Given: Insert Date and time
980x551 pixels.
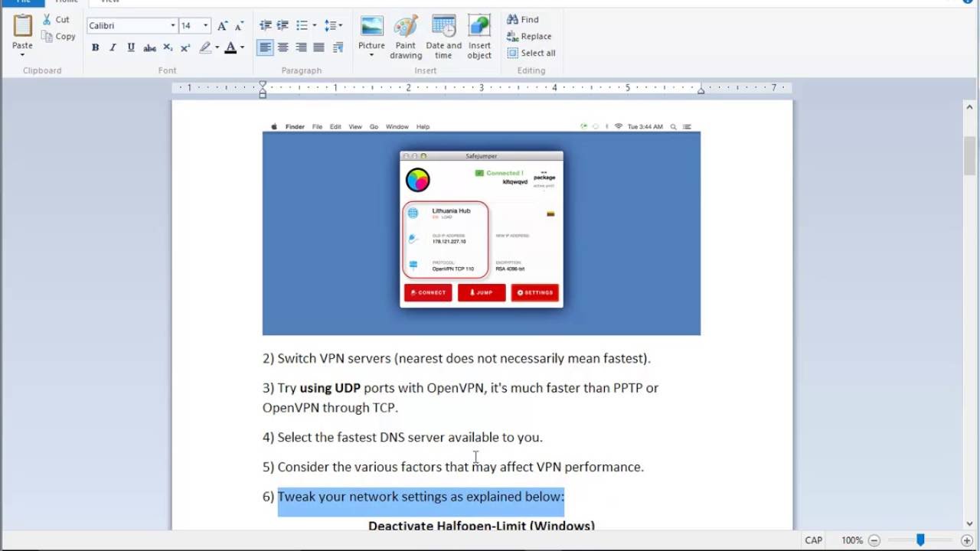Looking at the screenshot, I should point(444,37).
